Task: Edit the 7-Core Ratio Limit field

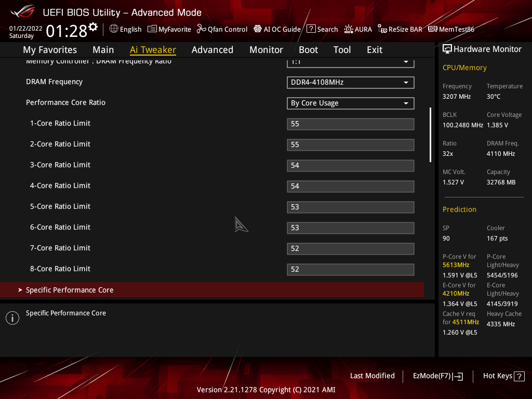Action: point(351,248)
